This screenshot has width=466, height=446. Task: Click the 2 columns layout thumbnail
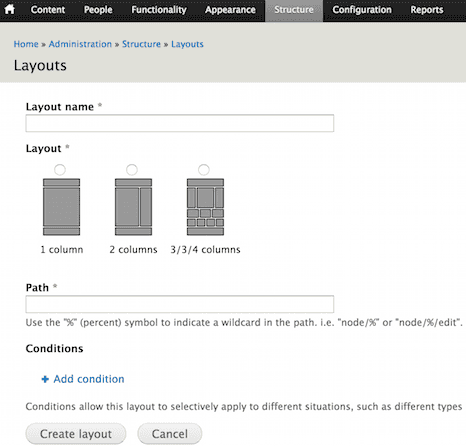pyautogui.click(x=133, y=207)
